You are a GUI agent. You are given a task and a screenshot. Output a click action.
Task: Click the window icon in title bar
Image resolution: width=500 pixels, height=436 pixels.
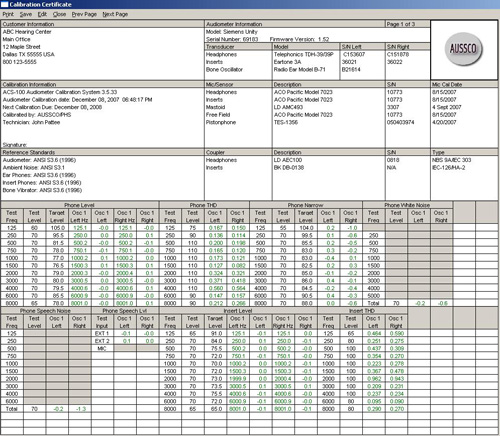click(4, 4)
